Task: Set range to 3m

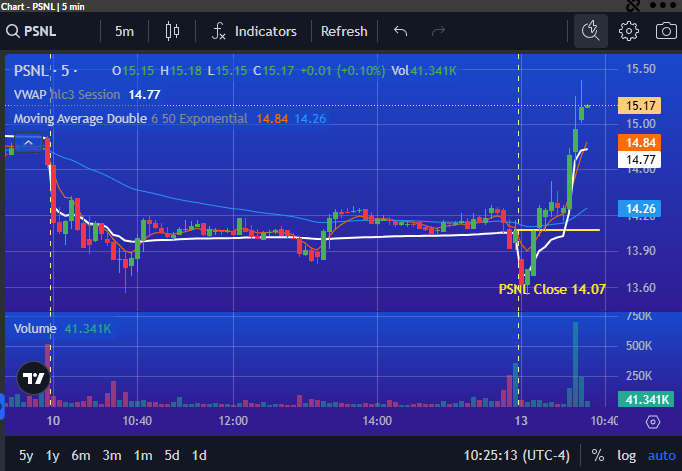Action: click(112, 455)
